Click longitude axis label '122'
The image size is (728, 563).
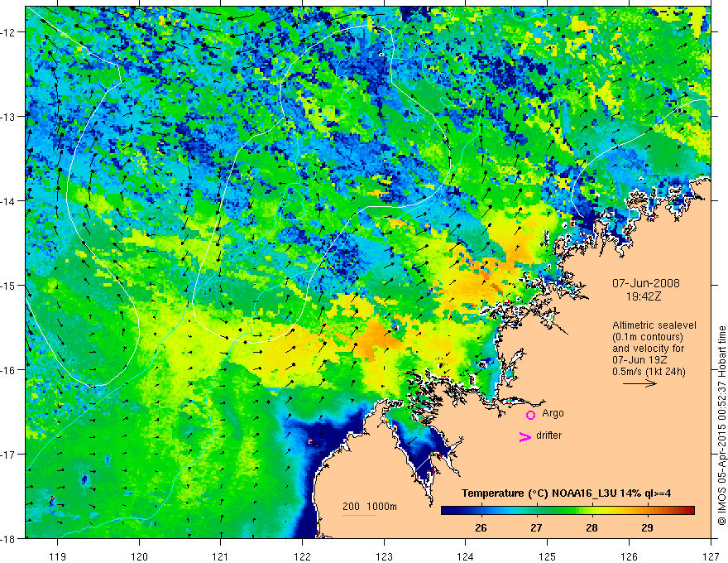(x=302, y=556)
